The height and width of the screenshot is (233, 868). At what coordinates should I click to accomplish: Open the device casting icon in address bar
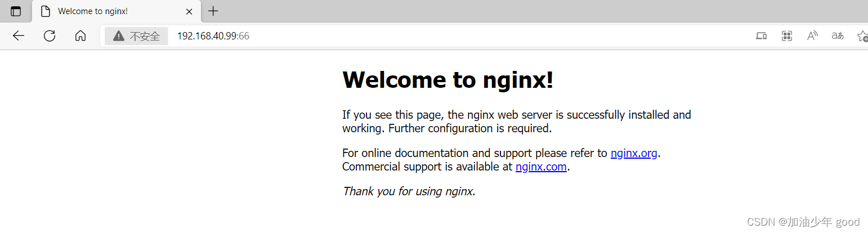pos(761,36)
